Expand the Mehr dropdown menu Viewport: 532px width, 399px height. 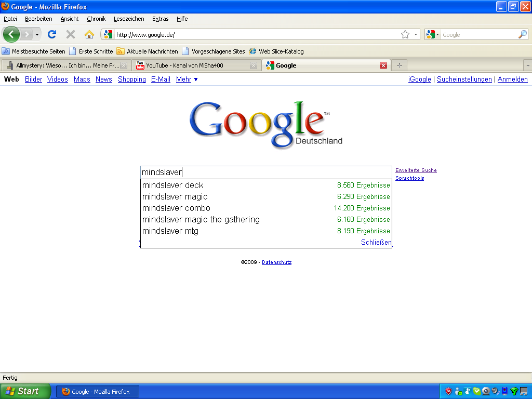click(187, 79)
